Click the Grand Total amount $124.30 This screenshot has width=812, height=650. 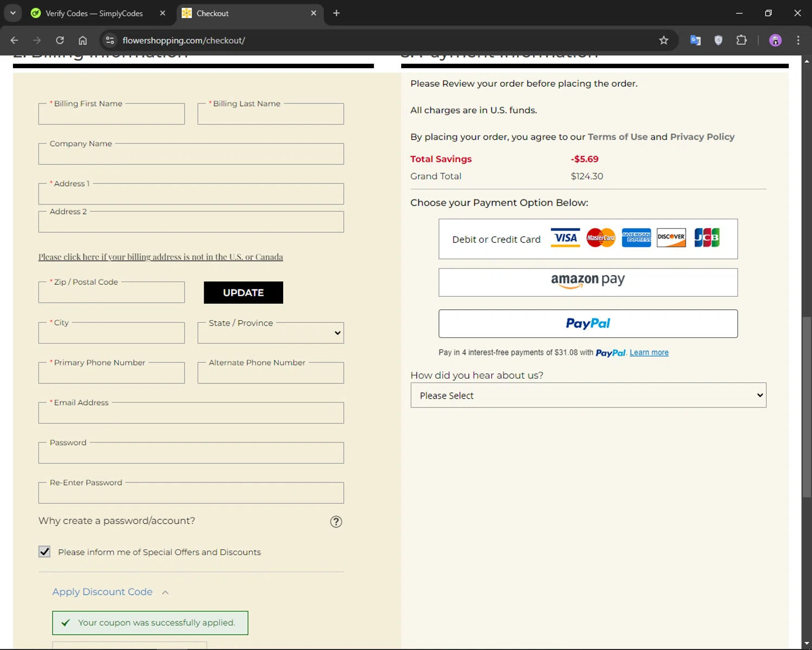(x=587, y=176)
